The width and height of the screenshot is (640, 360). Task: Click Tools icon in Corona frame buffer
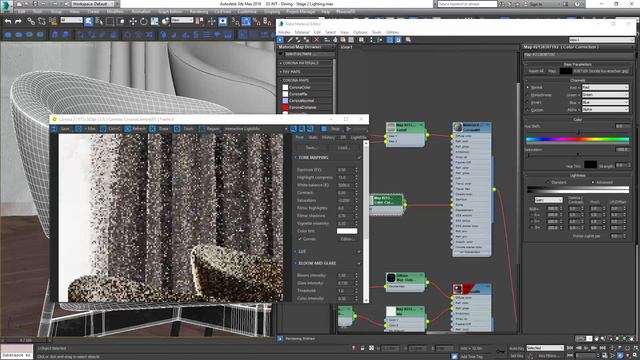point(177,129)
